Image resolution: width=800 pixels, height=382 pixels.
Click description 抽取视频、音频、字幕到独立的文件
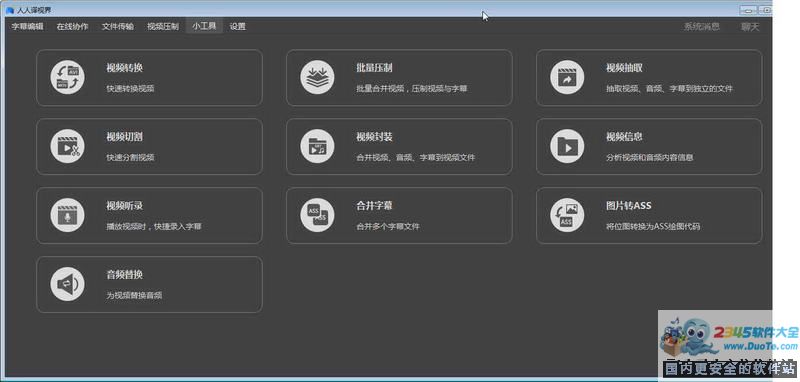[x=669, y=89]
